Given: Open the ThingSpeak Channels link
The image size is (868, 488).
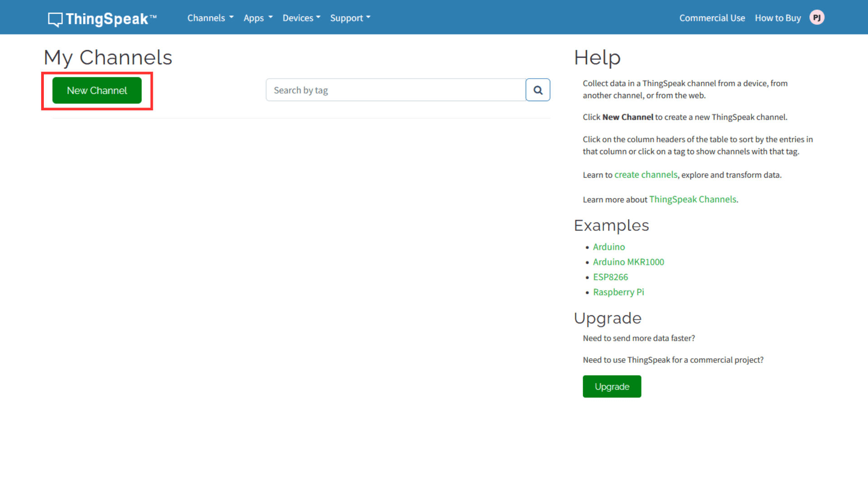Looking at the screenshot, I should point(693,199).
